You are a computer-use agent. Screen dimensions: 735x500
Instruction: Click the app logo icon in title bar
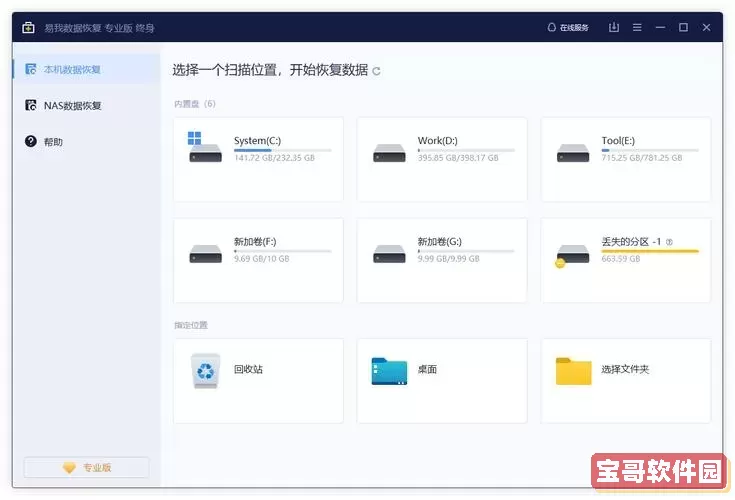click(x=28, y=28)
